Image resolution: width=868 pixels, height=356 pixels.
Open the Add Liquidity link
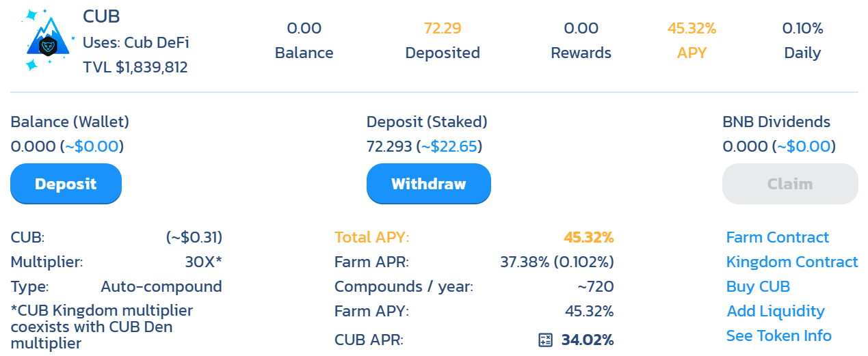[x=776, y=311]
